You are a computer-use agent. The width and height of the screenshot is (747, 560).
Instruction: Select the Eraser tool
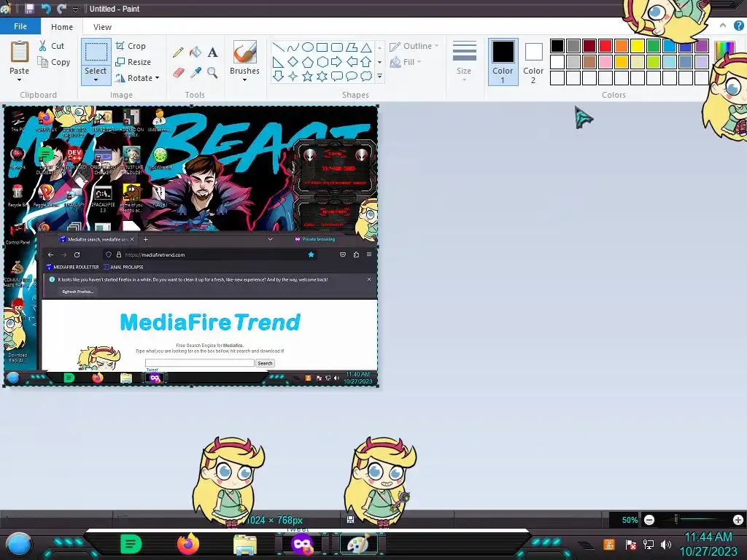click(x=178, y=73)
